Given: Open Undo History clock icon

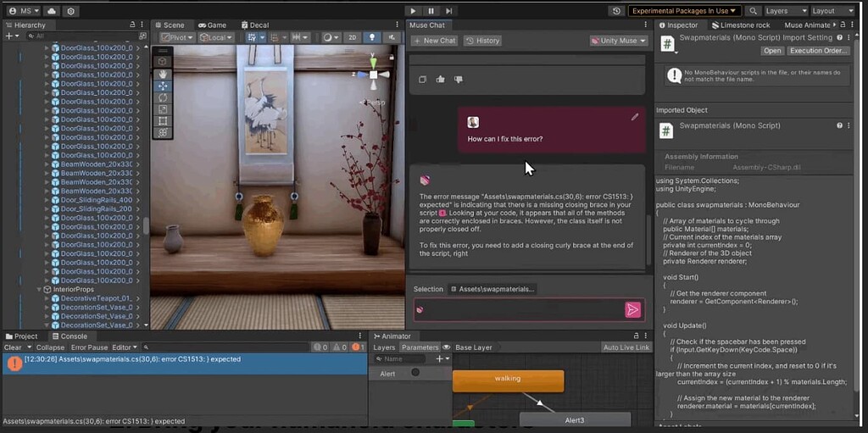Looking at the screenshot, I should [x=617, y=11].
